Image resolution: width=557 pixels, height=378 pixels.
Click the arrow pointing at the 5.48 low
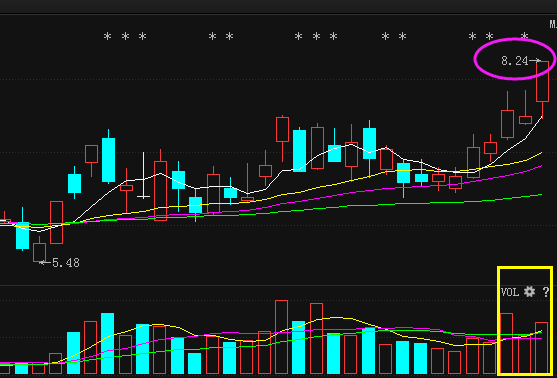click(x=45, y=263)
